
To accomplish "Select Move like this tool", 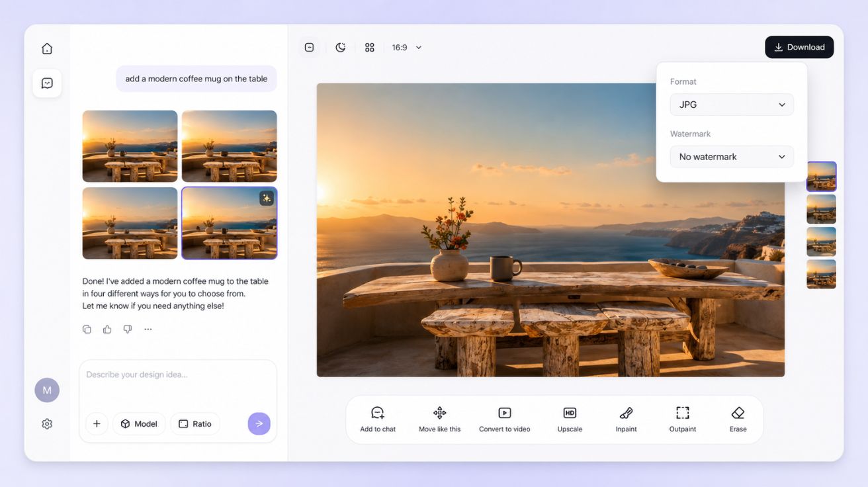I will [439, 420].
